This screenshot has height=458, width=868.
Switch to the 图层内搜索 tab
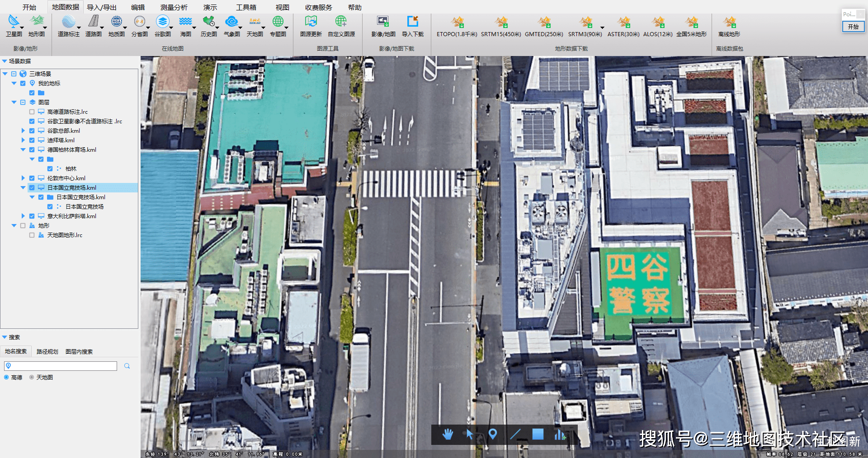click(79, 351)
